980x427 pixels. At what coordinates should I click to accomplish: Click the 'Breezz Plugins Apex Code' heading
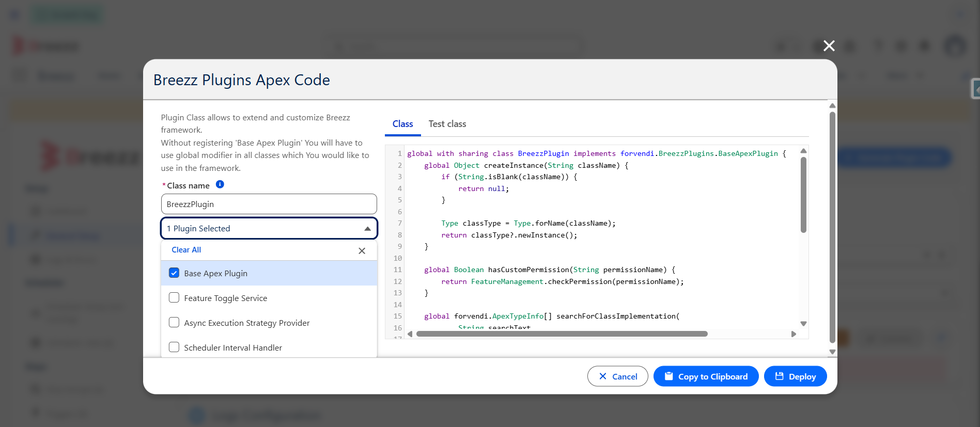click(x=241, y=80)
